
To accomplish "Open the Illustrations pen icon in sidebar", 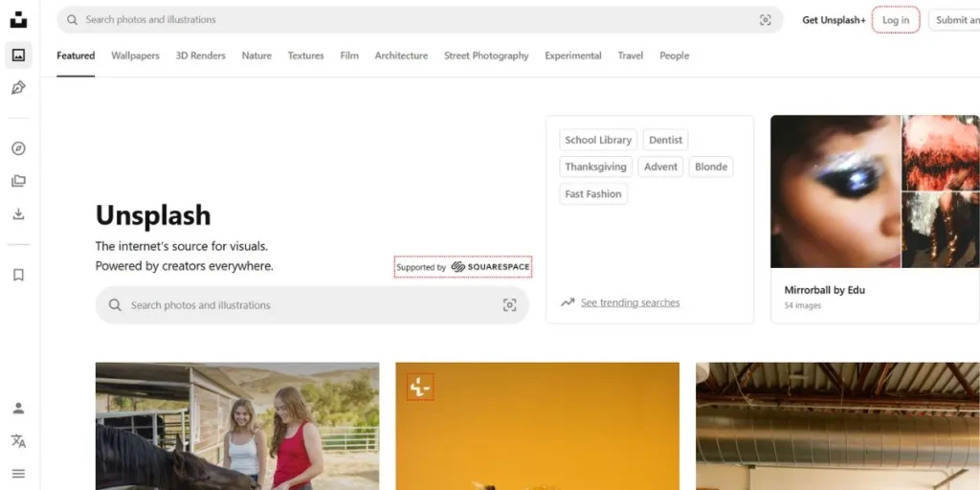I will click(x=19, y=87).
